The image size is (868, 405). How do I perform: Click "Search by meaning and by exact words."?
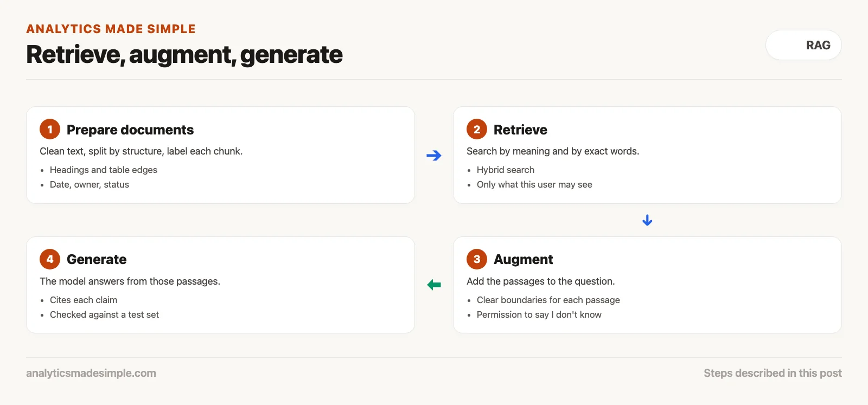(x=553, y=151)
